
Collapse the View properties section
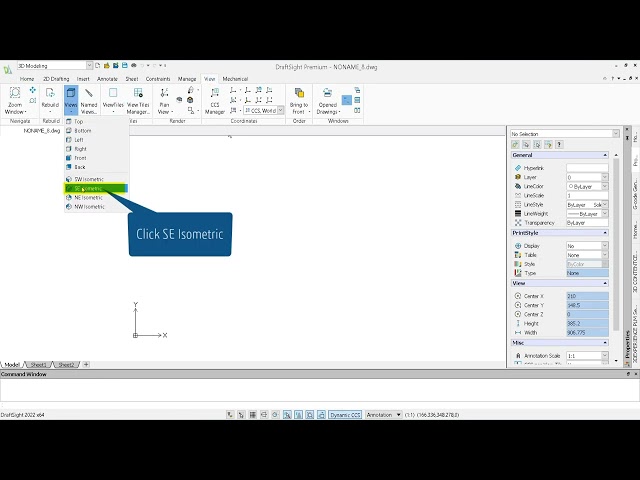(605, 283)
